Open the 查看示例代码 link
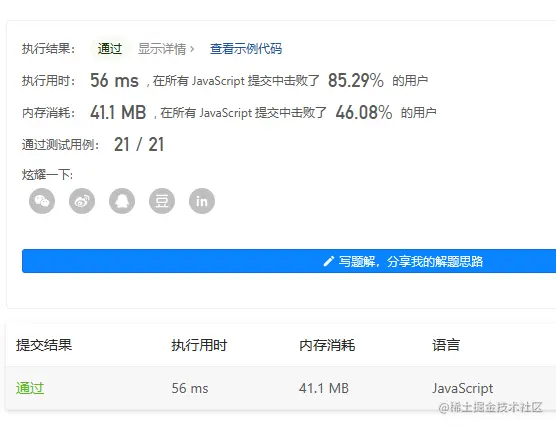Screen dimensions: 556x427 pos(246,49)
